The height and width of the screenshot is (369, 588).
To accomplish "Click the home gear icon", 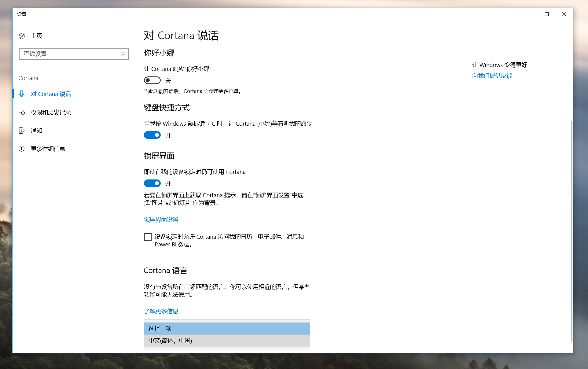I will click(22, 36).
